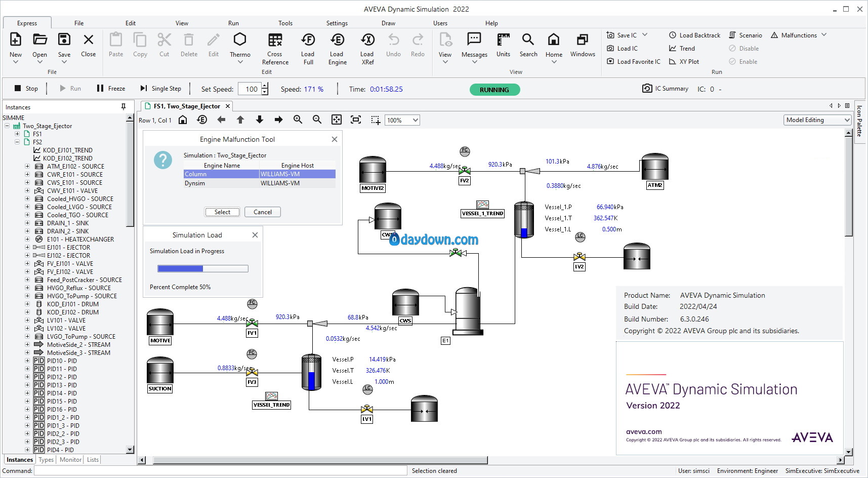Screen dimensions: 868x478
Task: Open the Model Editing mode dropdown
Action: [847, 120]
